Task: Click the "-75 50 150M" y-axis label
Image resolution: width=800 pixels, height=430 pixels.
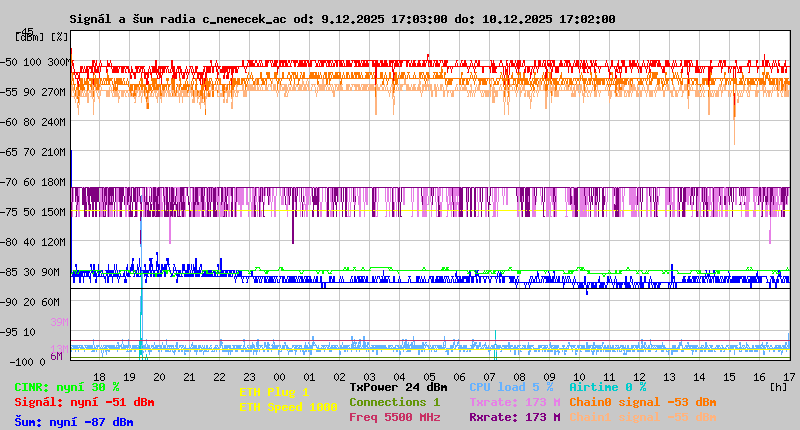Action: pyautogui.click(x=35, y=212)
